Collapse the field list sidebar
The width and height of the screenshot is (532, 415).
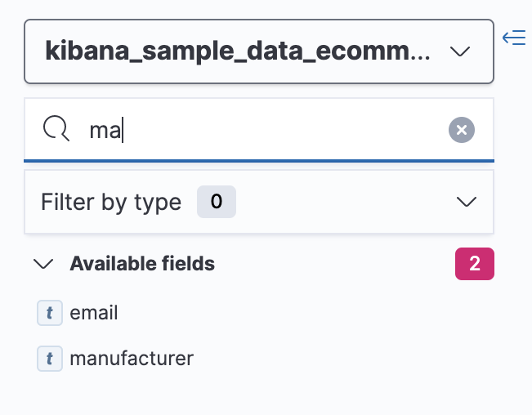tap(514, 38)
